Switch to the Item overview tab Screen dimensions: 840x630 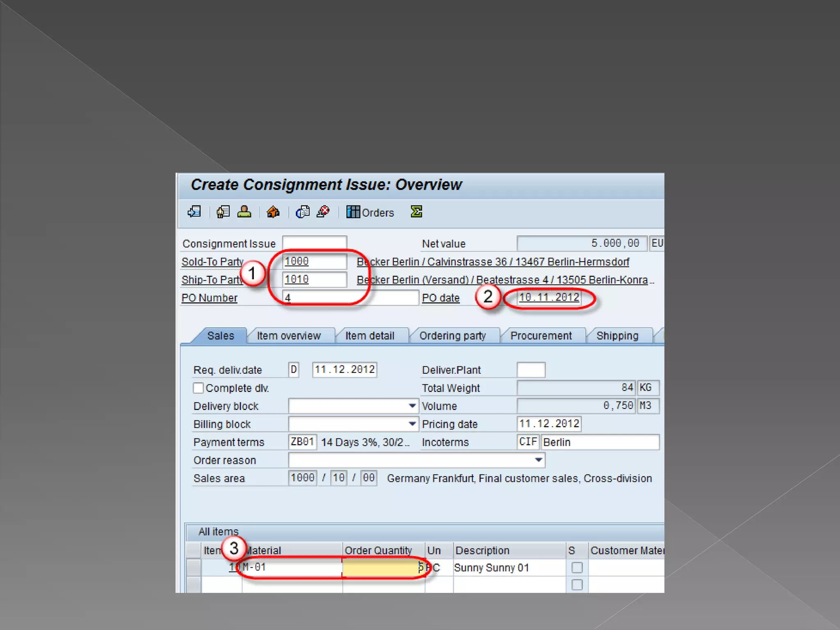click(289, 336)
